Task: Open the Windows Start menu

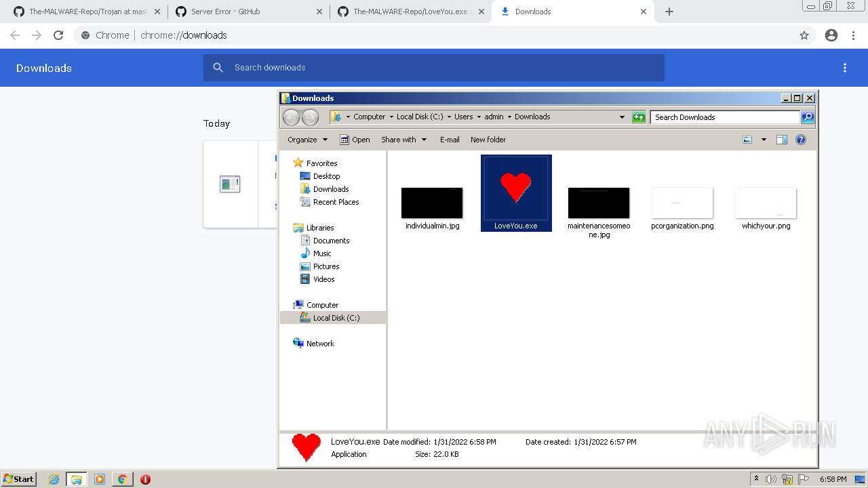Action: point(19,479)
